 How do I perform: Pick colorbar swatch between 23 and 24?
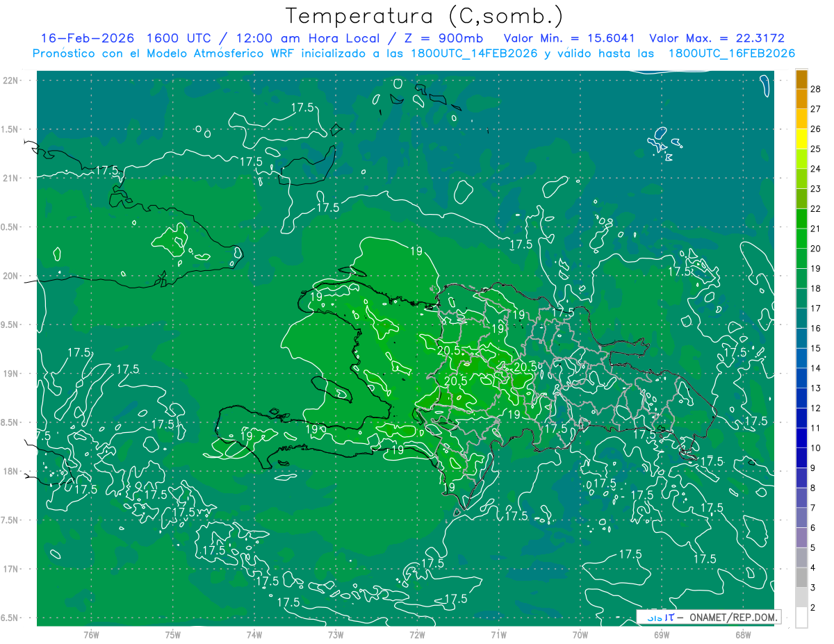(801, 179)
